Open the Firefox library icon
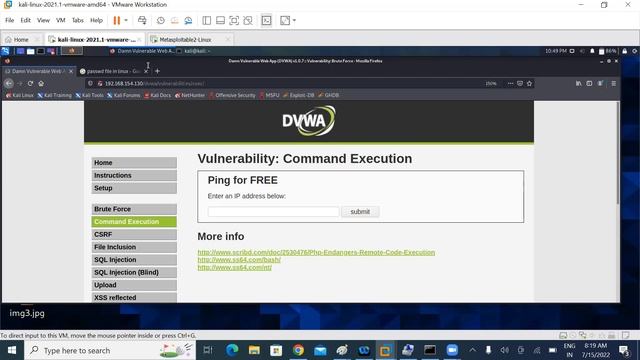The width and height of the screenshot is (640, 360). [578, 83]
